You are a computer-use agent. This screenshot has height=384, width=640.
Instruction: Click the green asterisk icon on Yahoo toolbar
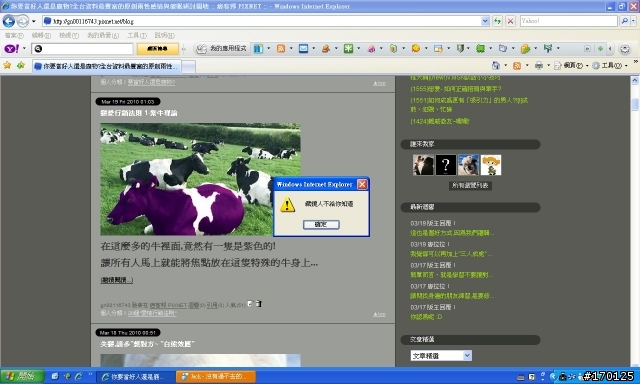coord(348,49)
